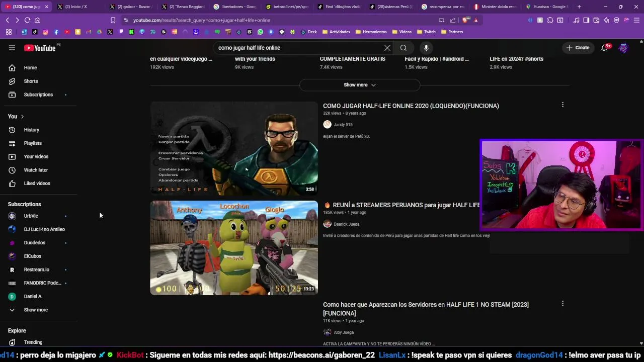The height and width of the screenshot is (362, 644).
Task: Go to the browser home page icon
Action: (37, 20)
